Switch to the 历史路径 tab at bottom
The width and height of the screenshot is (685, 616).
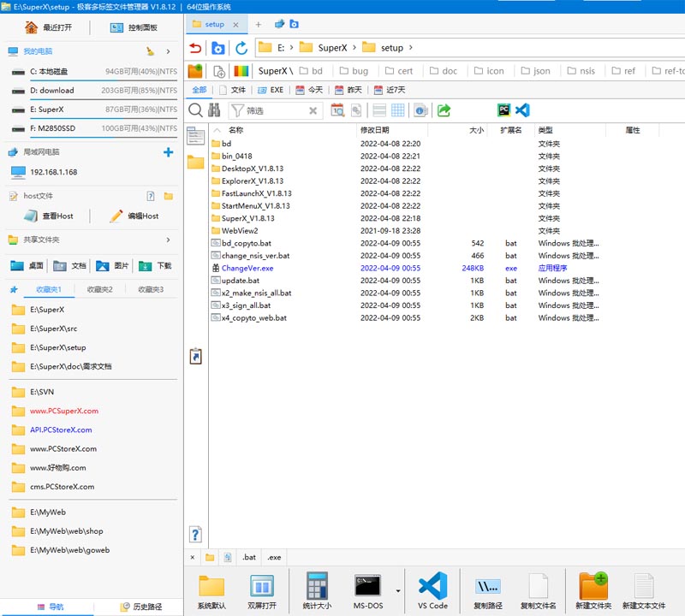point(137,607)
